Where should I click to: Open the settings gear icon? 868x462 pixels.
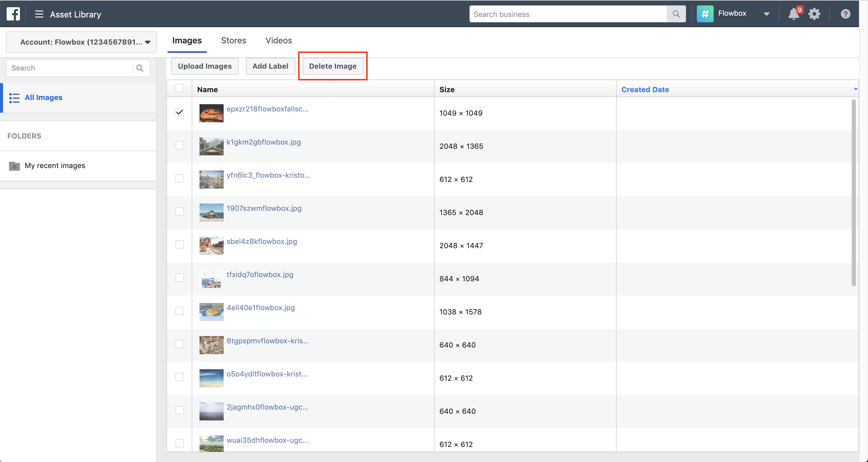tap(814, 14)
